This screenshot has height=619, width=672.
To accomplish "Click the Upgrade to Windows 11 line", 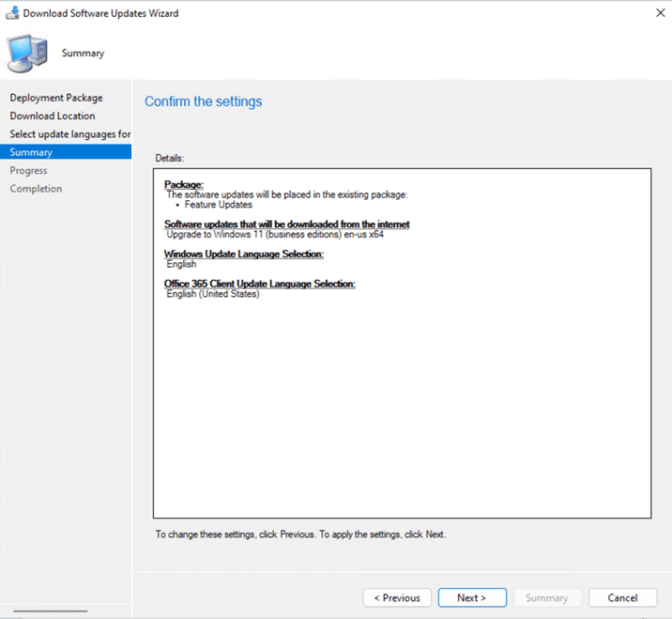I will pyautogui.click(x=275, y=234).
